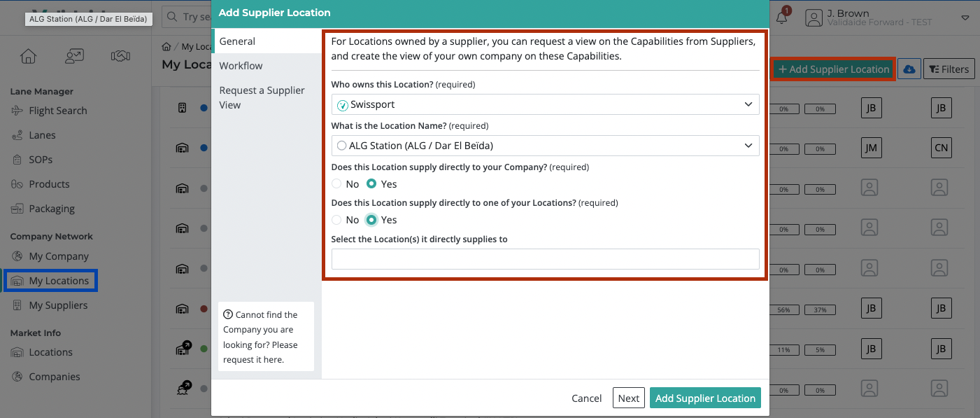The image size is (980, 418).
Task: Click the 37% progress bar
Action: tap(820, 309)
